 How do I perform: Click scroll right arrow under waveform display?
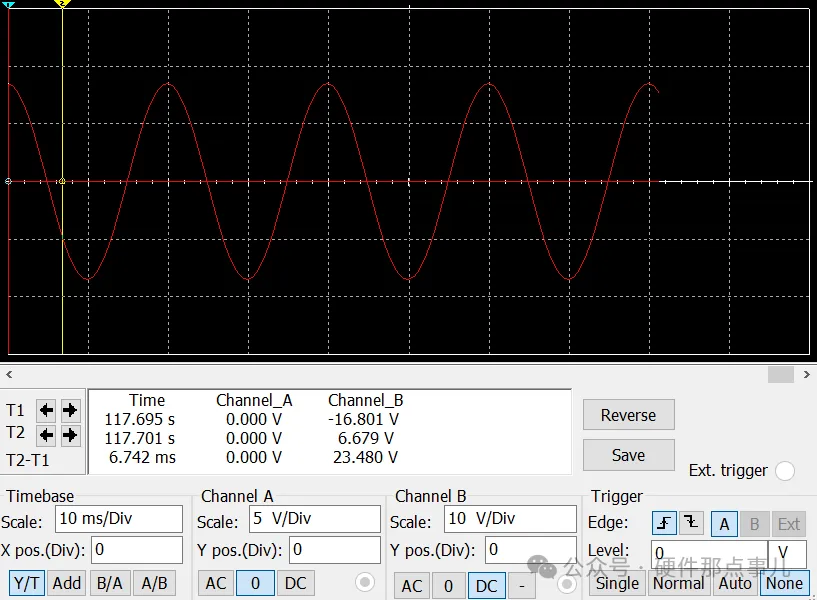click(807, 374)
